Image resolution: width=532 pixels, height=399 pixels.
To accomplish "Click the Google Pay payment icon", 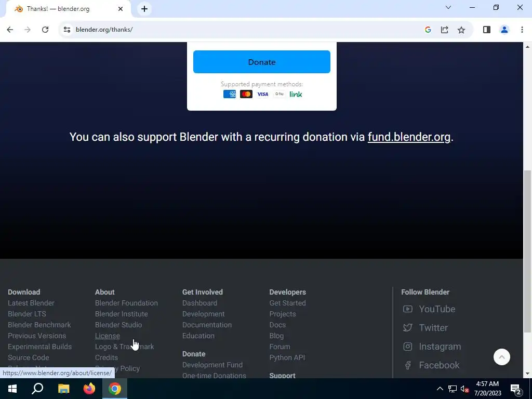I will [x=279, y=94].
